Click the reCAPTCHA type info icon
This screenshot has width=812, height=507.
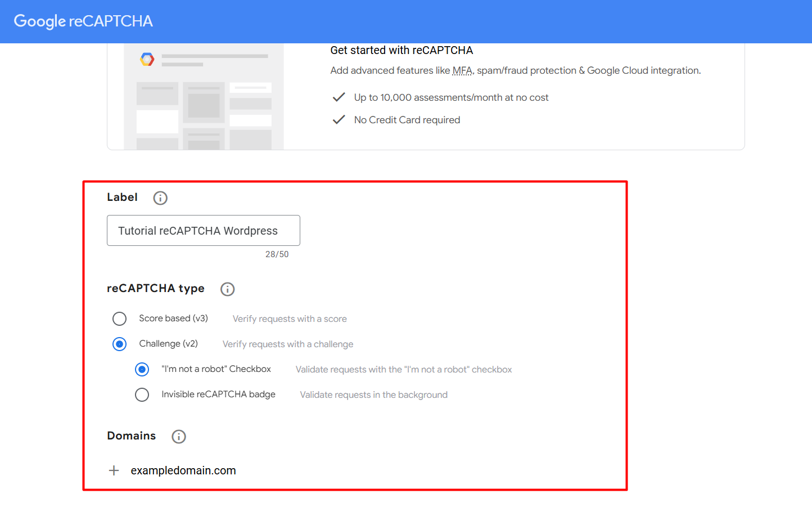[227, 289]
